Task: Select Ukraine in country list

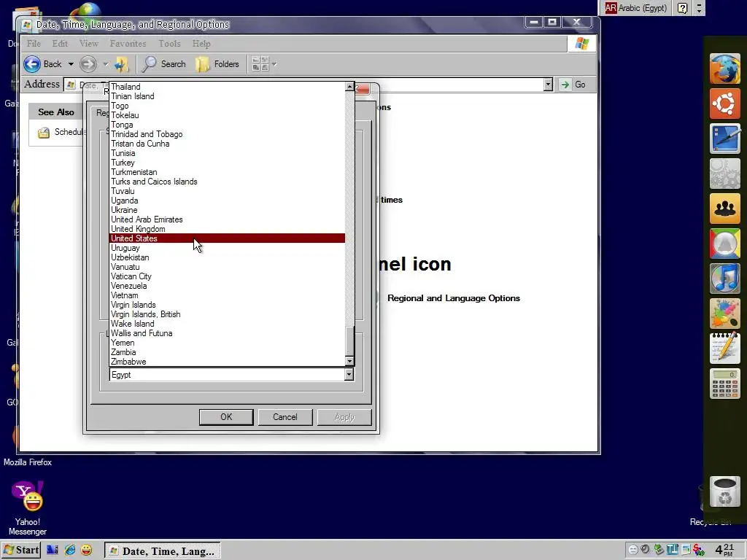Action: tap(227, 210)
